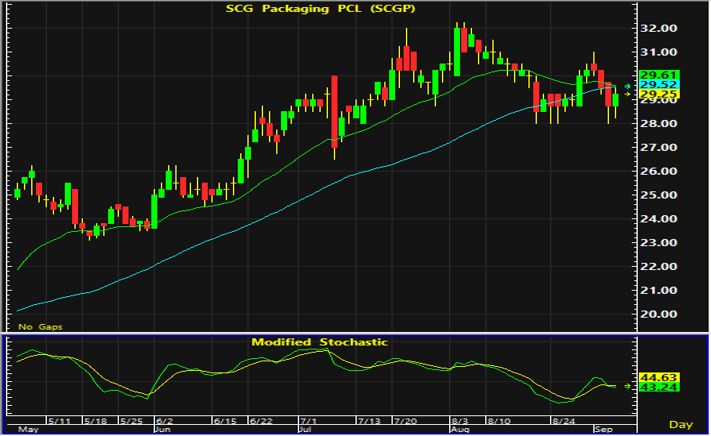
Task: Click the 5/11 date marker
Action: click(59, 421)
